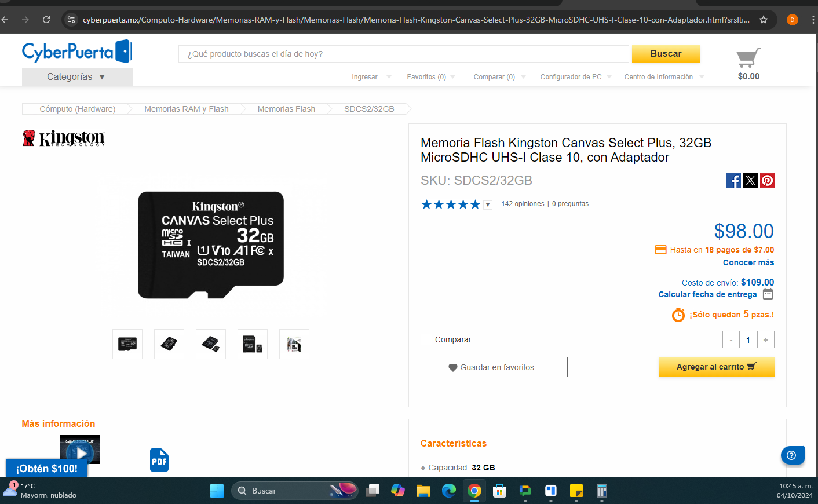Open the Conocer más link
This screenshot has height=504, width=818.
click(748, 262)
